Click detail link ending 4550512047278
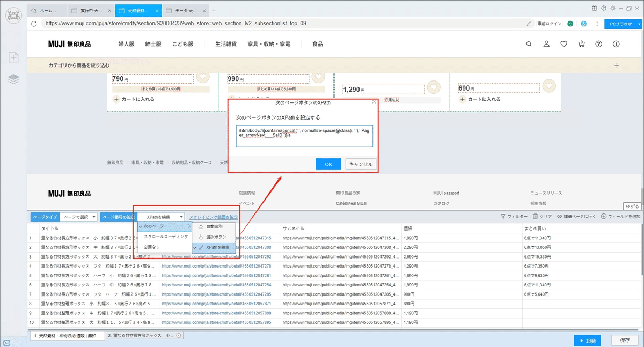 pyautogui.click(x=216, y=265)
